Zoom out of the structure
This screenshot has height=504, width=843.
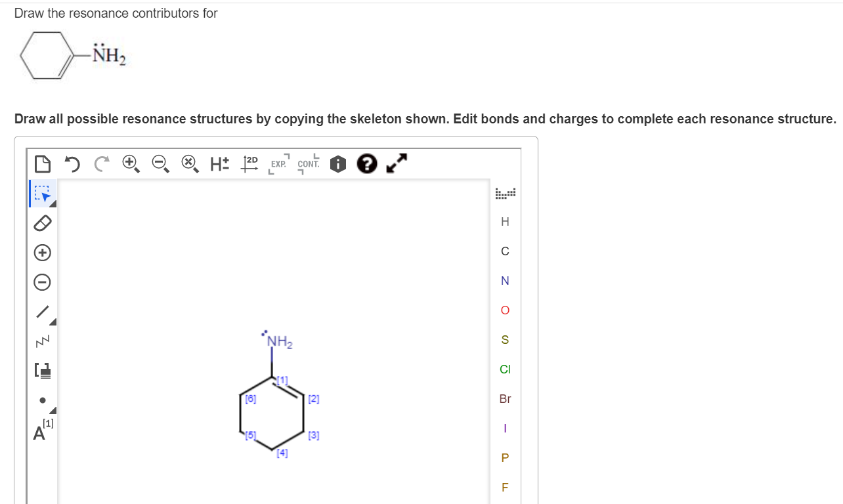pyautogui.click(x=160, y=164)
